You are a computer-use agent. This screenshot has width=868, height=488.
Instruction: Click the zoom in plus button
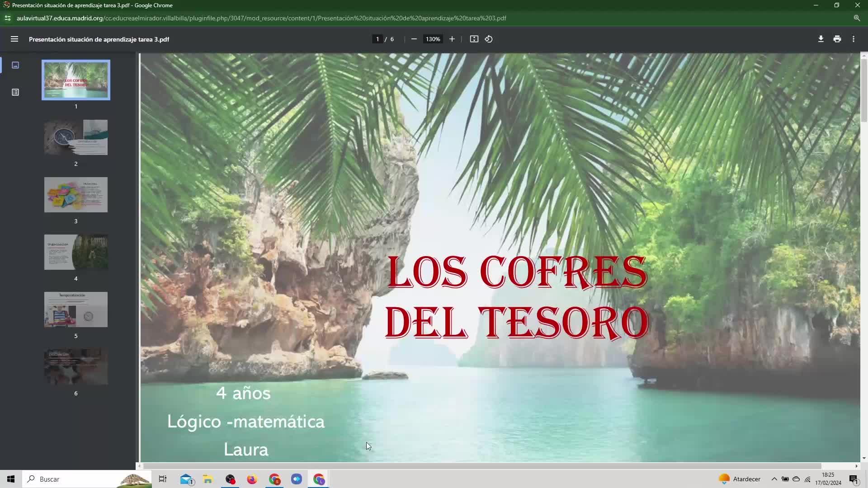click(x=452, y=39)
